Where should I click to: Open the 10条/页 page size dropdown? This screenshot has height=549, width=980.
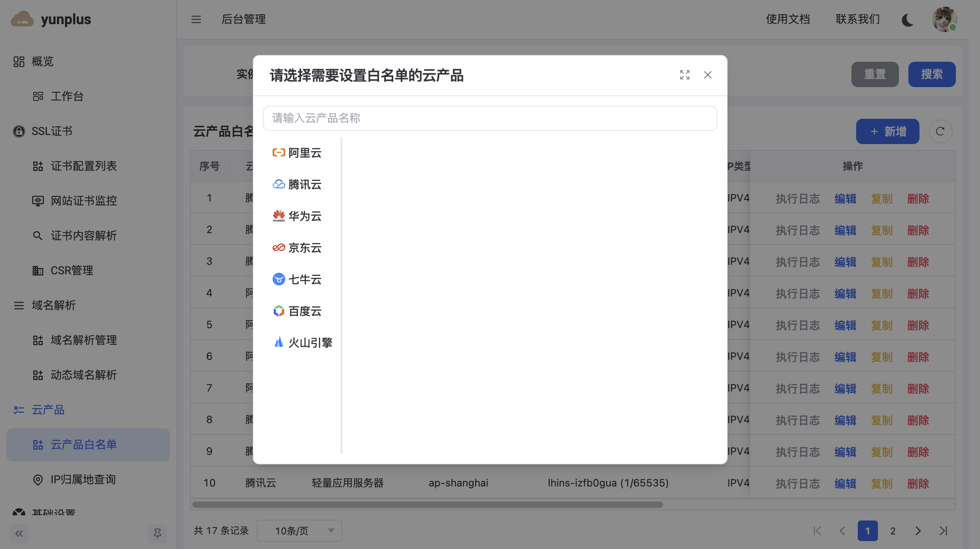(299, 531)
